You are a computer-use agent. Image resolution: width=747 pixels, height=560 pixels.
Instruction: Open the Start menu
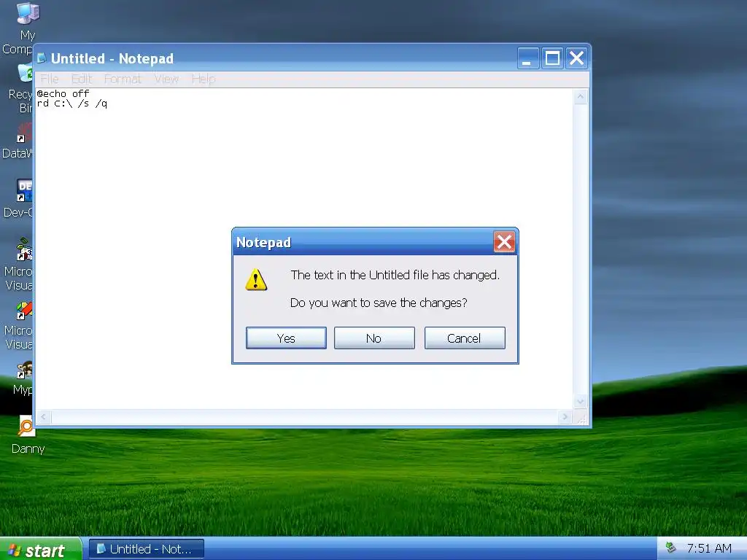41,550
